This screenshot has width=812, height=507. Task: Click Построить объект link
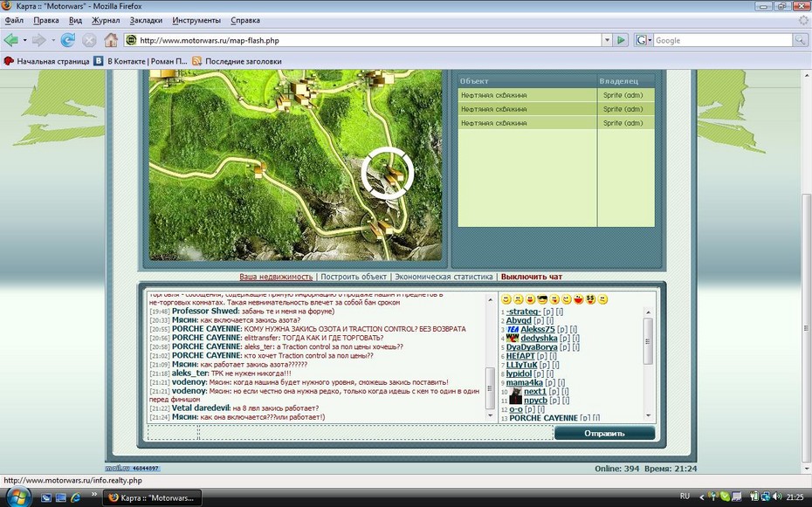tap(354, 277)
